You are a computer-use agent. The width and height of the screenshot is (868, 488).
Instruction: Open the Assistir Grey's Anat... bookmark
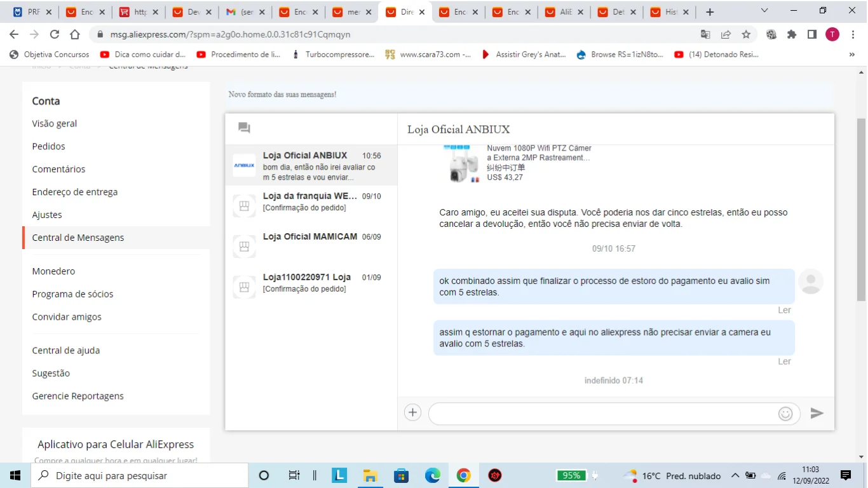(524, 55)
